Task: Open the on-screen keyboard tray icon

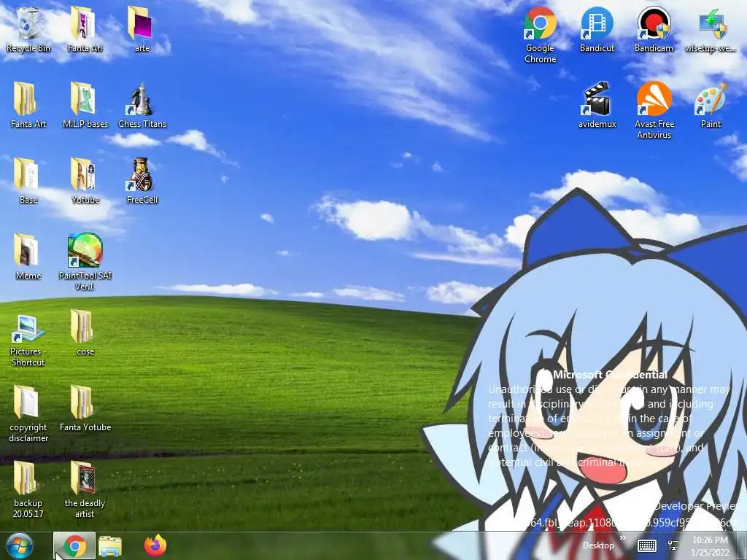Action: point(646,545)
